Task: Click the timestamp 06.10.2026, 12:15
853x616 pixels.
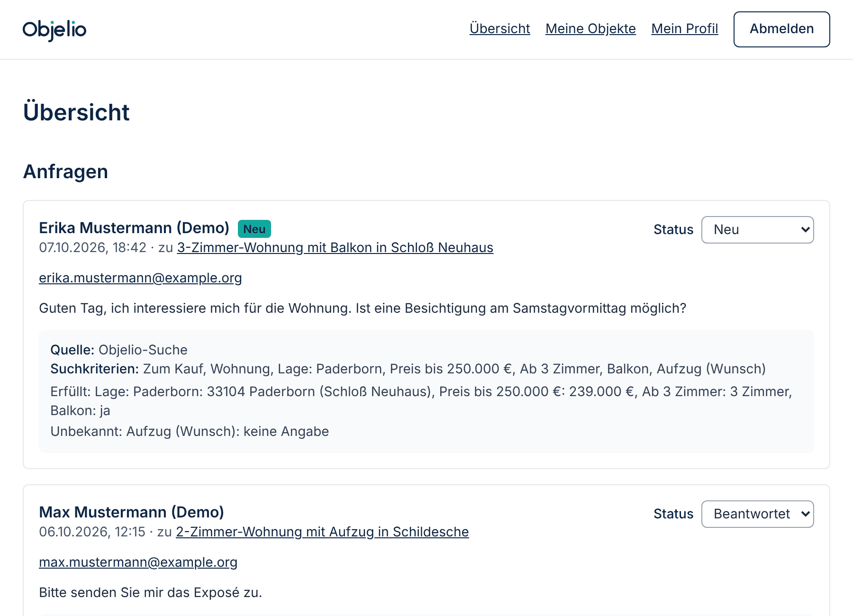Action: [92, 532]
